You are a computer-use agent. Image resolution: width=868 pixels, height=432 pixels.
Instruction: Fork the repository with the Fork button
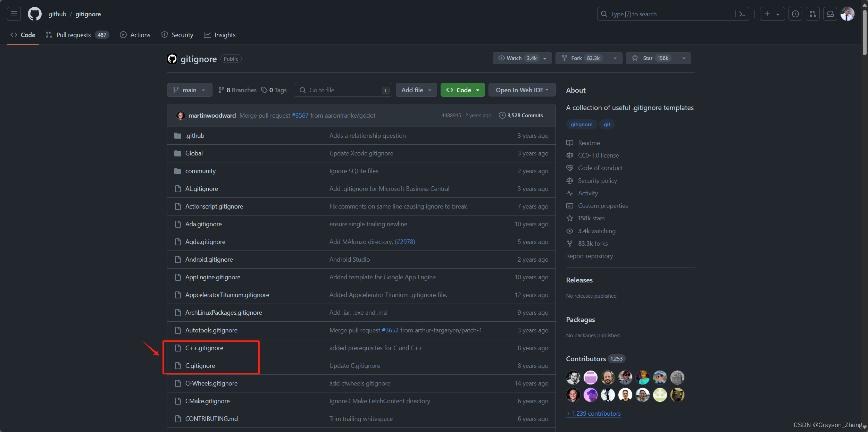click(x=582, y=58)
